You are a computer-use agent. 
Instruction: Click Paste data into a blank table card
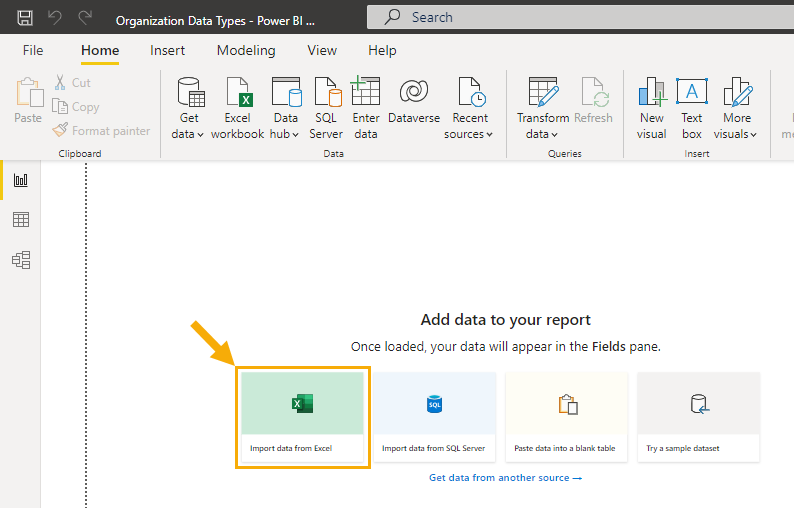click(x=567, y=417)
